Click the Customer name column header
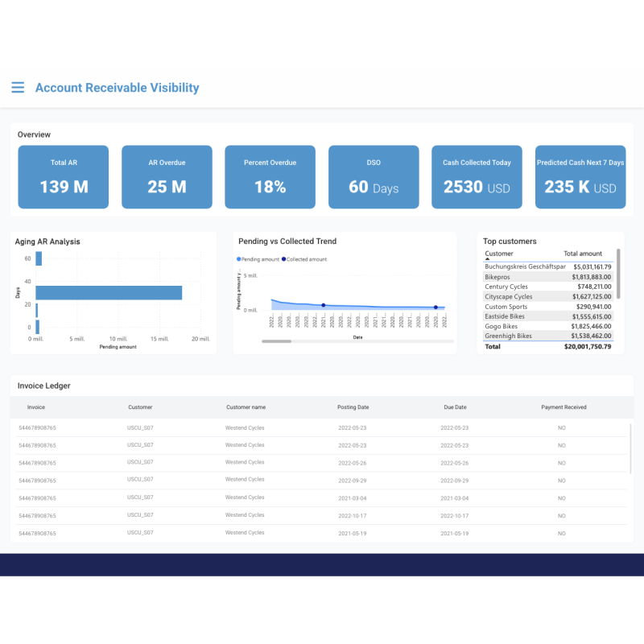This screenshot has height=644, width=644. pyautogui.click(x=245, y=407)
